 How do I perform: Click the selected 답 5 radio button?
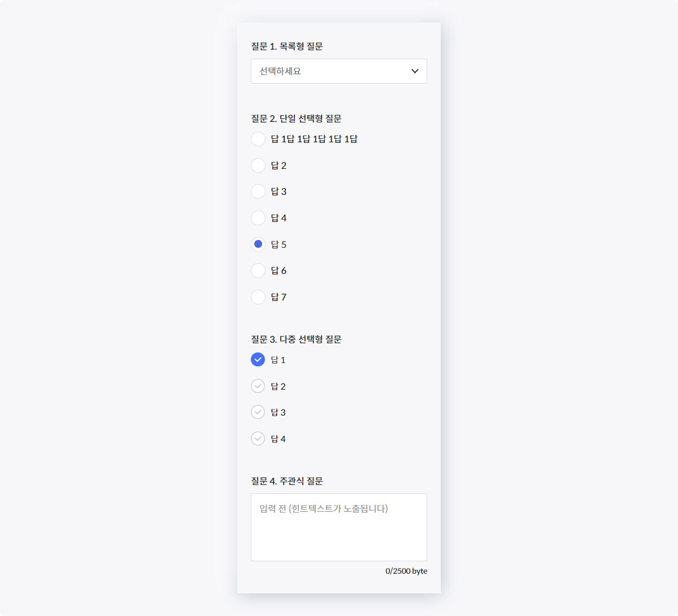(258, 244)
